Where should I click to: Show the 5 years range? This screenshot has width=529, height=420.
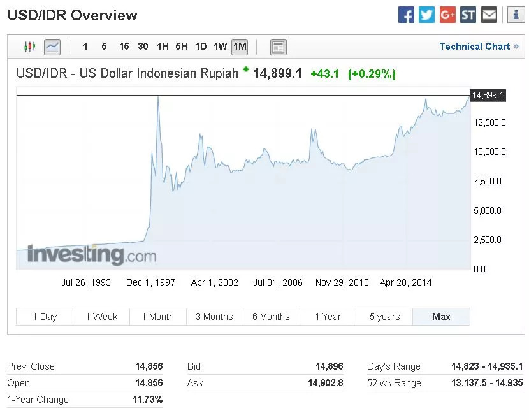click(x=384, y=317)
